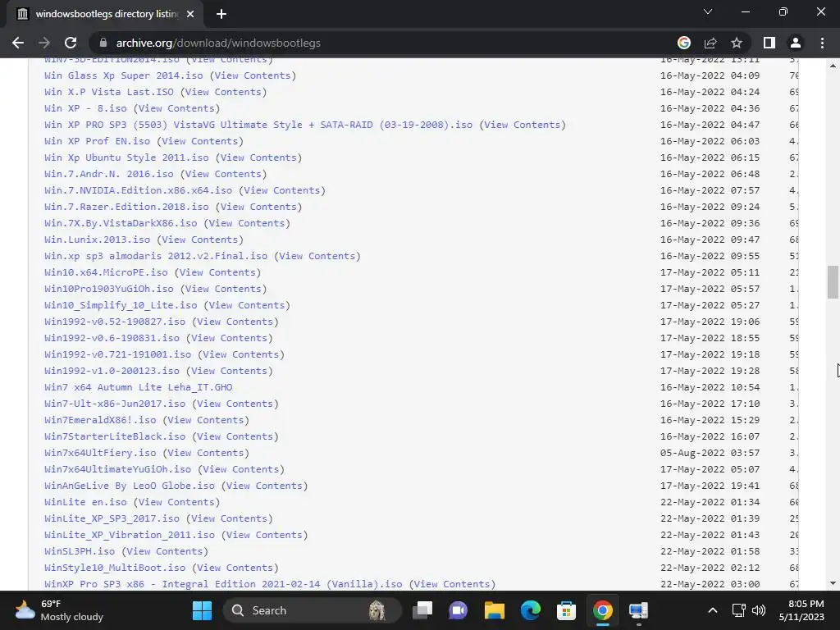Screen dimensions: 840x630
Task: Download WinLite_XP_SP3_2017.iso
Action: [112, 518]
